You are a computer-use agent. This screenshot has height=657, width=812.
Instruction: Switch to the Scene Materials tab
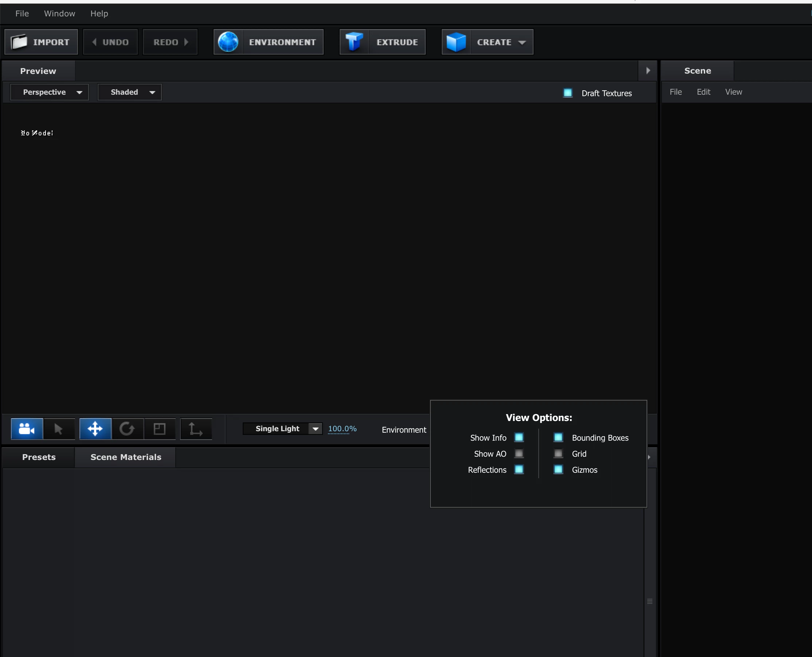pyautogui.click(x=126, y=457)
